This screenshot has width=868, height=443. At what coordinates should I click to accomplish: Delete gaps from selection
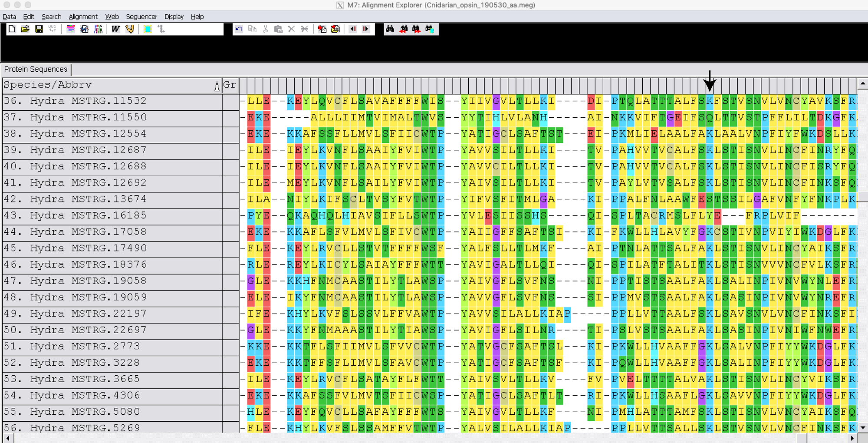(x=305, y=29)
